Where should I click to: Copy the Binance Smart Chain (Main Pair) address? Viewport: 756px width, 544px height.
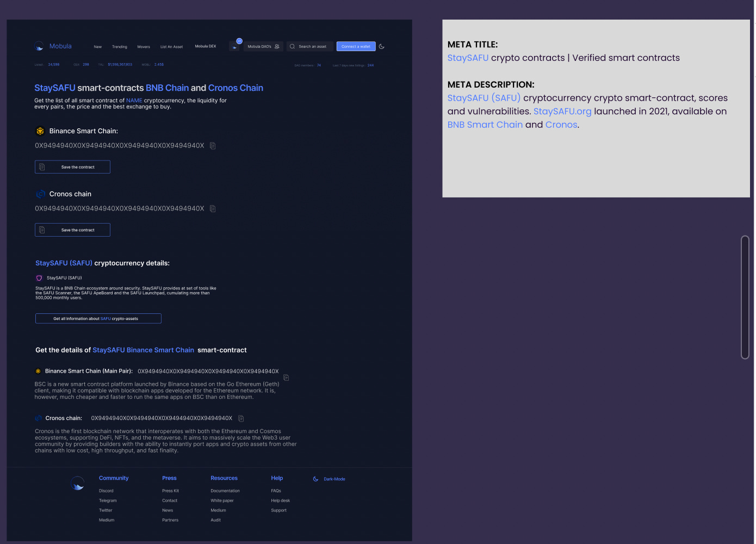point(286,378)
